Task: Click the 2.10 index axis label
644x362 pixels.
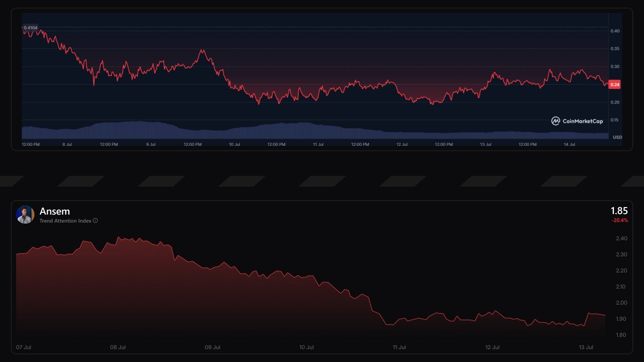Action: click(x=621, y=286)
